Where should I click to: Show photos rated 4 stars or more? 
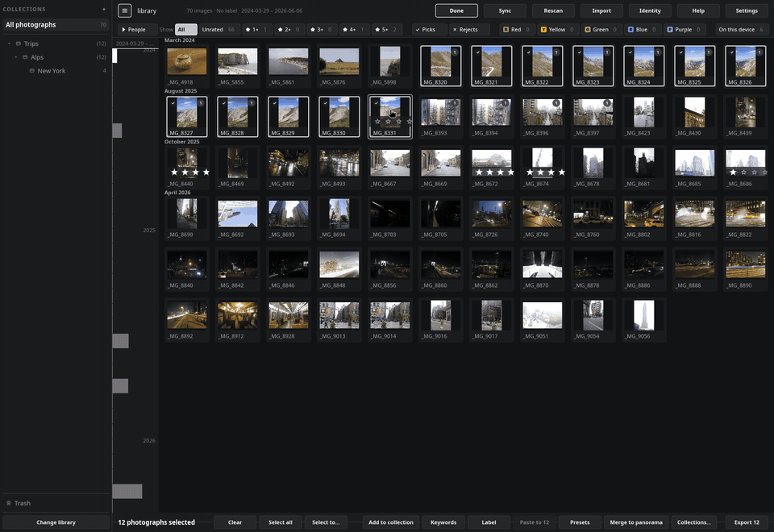coord(353,30)
